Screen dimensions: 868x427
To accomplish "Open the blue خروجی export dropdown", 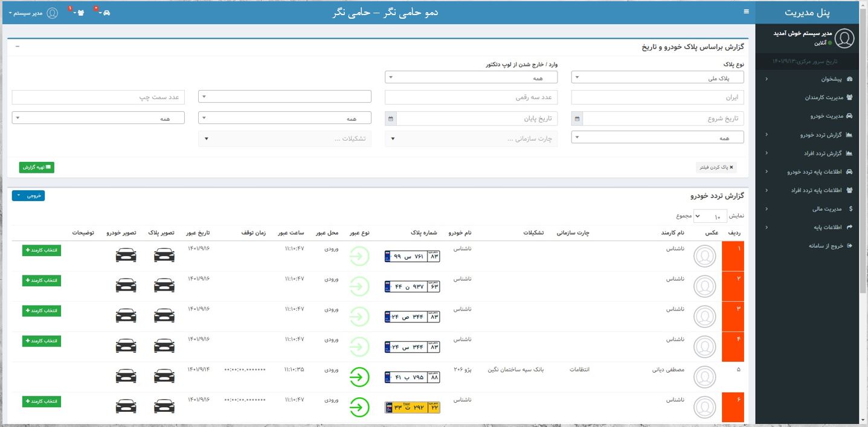I will tap(28, 196).
